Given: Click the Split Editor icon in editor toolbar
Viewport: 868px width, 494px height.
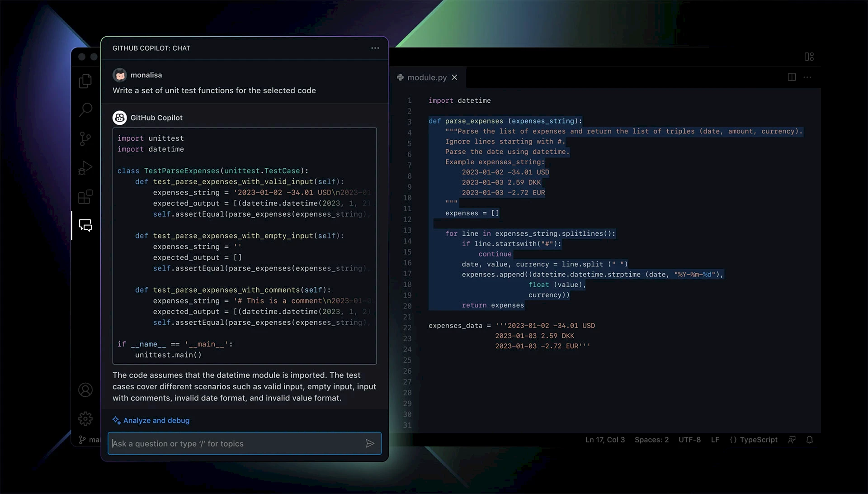Looking at the screenshot, I should point(792,77).
